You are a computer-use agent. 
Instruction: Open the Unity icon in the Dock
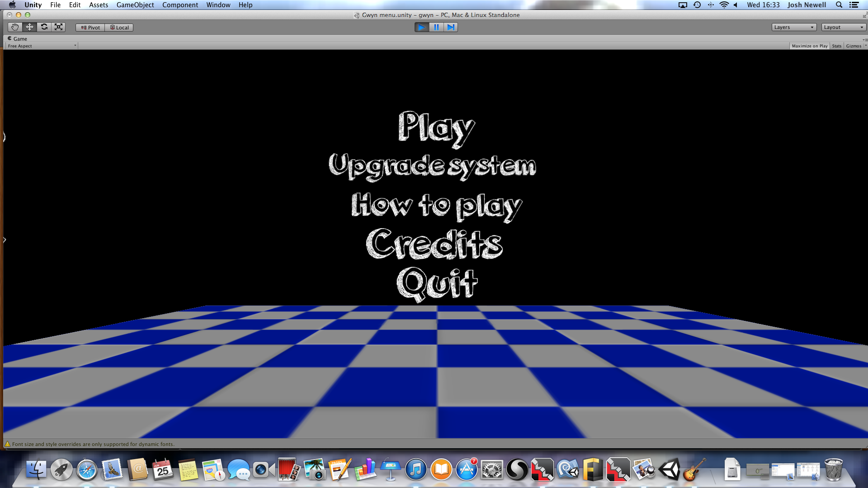669,470
